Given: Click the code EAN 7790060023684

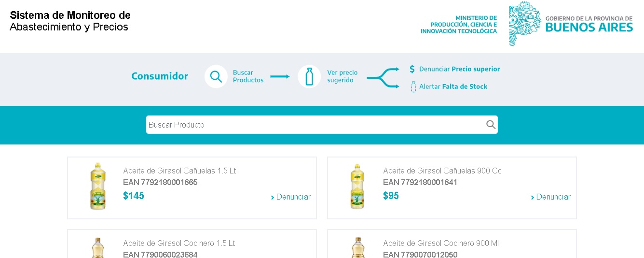Looking at the screenshot, I should 160,254.
